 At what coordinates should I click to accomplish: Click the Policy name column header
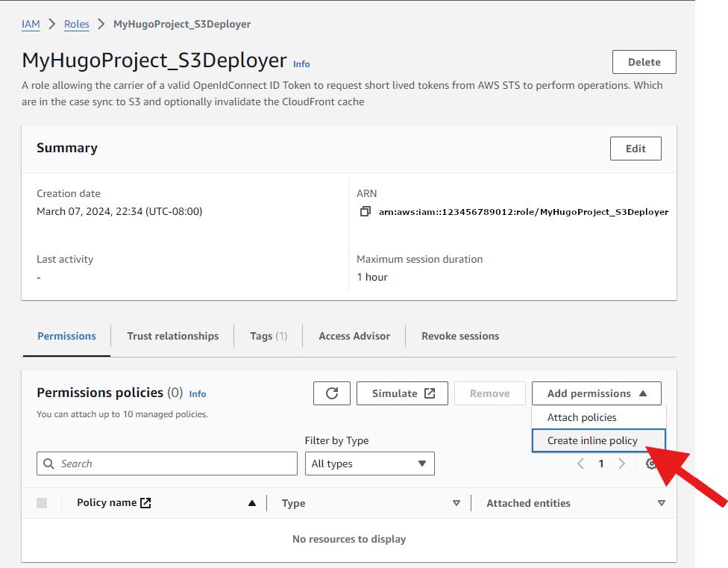click(x=107, y=502)
